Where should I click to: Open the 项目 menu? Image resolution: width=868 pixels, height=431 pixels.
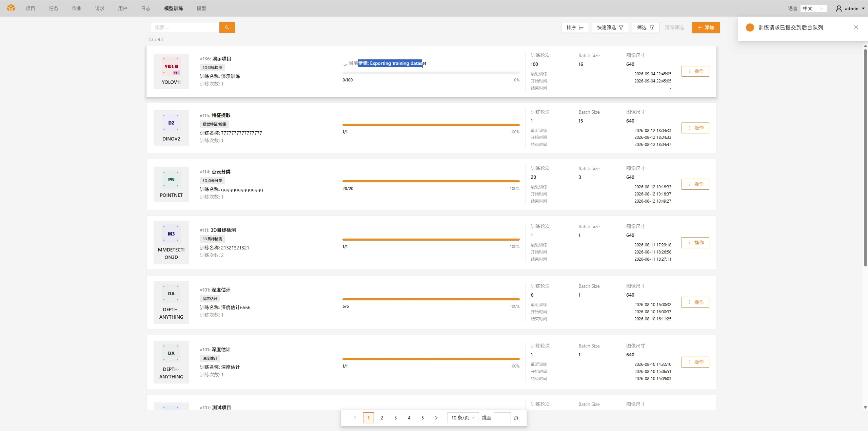pos(31,8)
